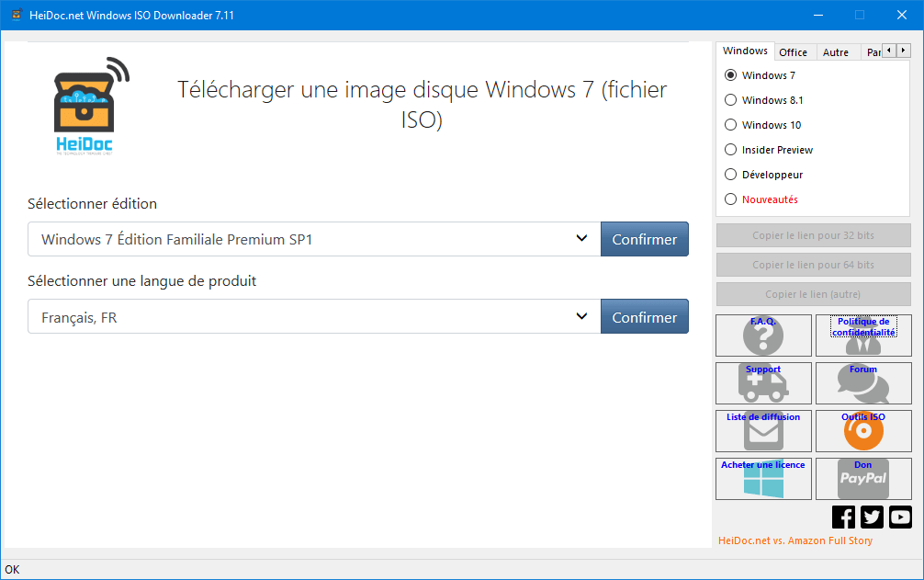Open the Facebook icon
924x580 pixels.
pos(843,517)
